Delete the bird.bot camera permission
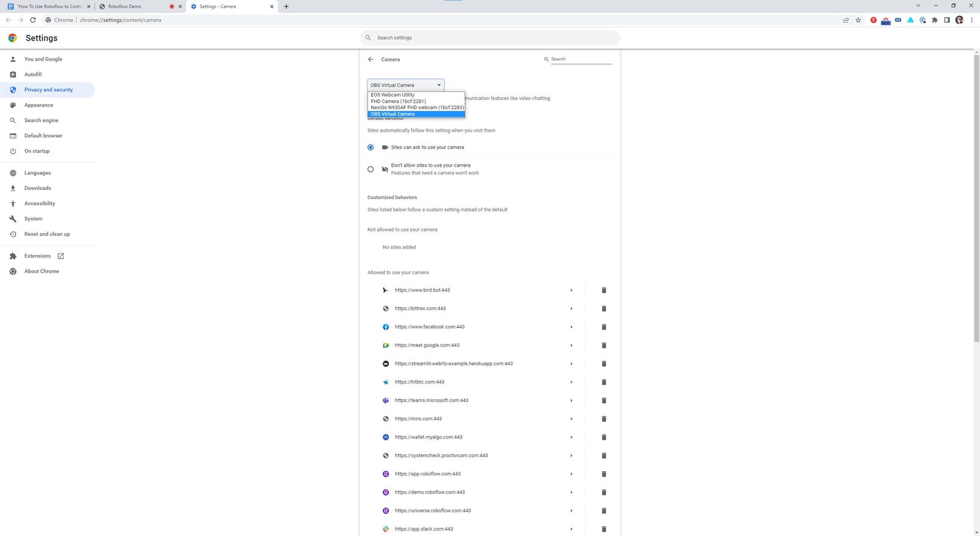 pos(603,290)
